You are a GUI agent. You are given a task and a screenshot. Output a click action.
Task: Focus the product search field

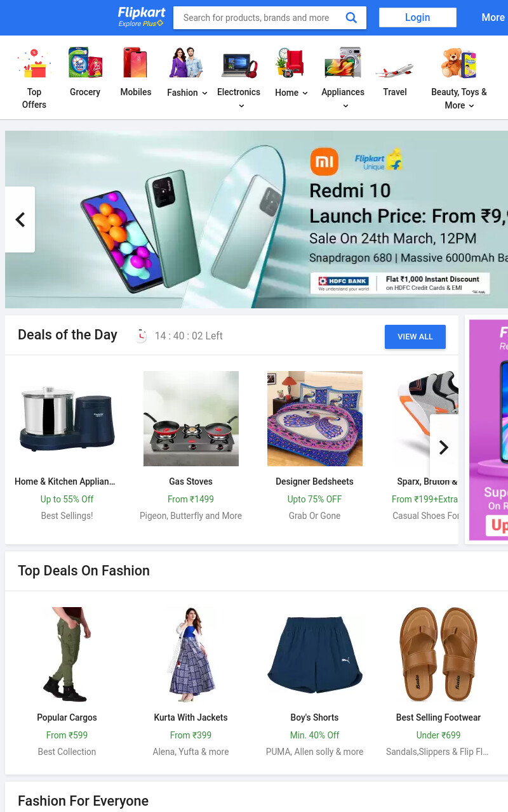click(x=260, y=18)
